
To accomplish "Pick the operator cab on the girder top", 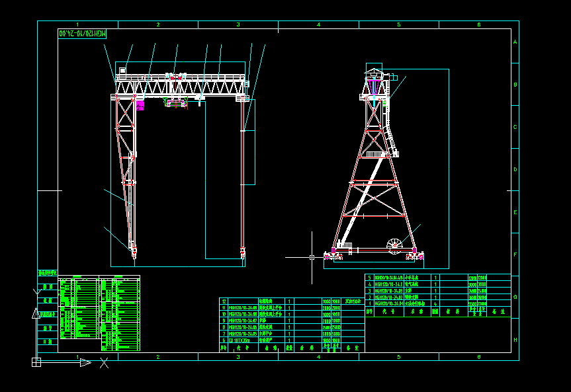I will pos(122,70).
